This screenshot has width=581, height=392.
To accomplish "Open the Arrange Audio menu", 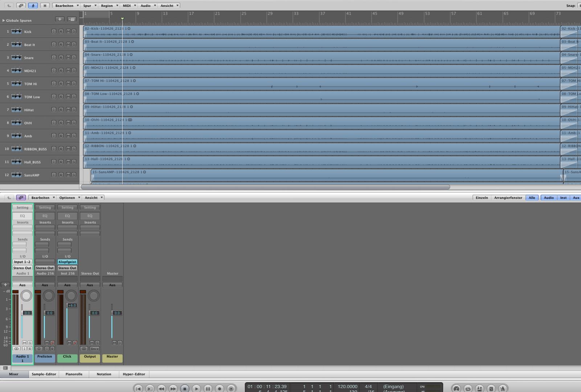I will (148, 5).
